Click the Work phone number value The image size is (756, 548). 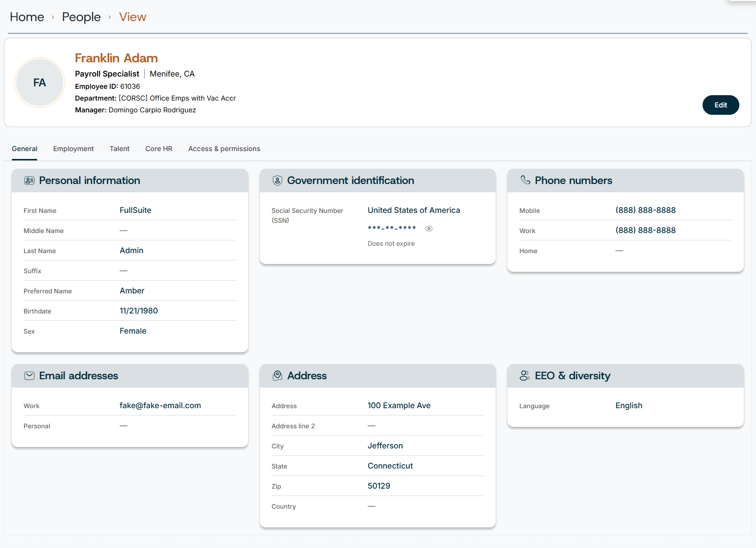[x=646, y=231]
